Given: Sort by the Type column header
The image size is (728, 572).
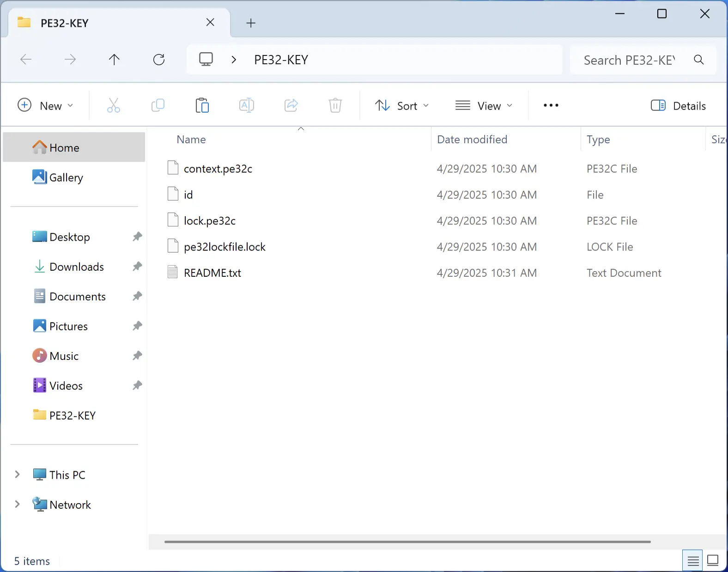Looking at the screenshot, I should [x=598, y=140].
